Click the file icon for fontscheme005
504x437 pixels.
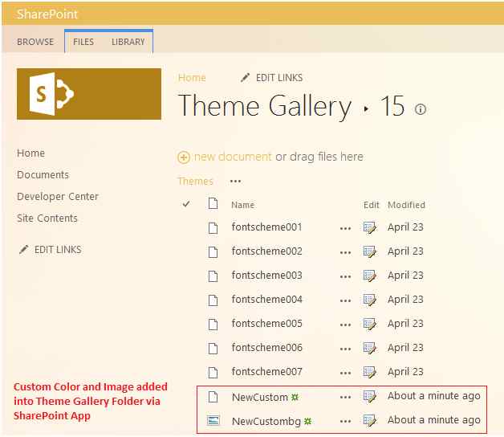click(213, 325)
